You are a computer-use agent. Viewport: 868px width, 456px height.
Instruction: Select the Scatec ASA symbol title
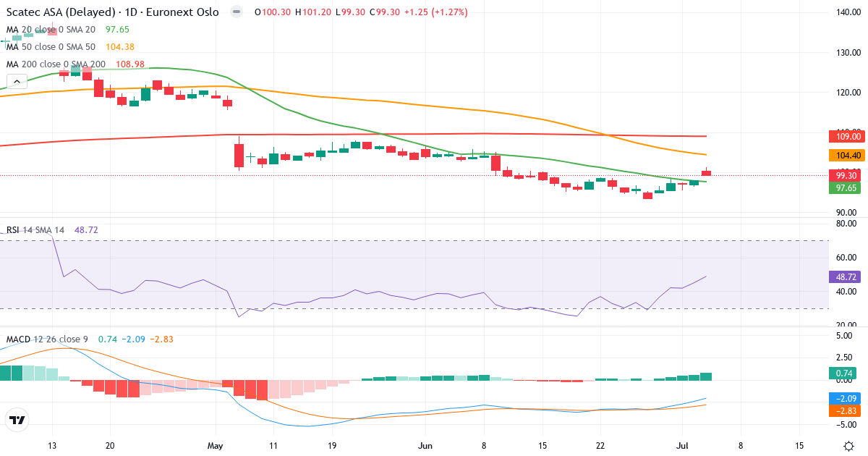(x=113, y=12)
